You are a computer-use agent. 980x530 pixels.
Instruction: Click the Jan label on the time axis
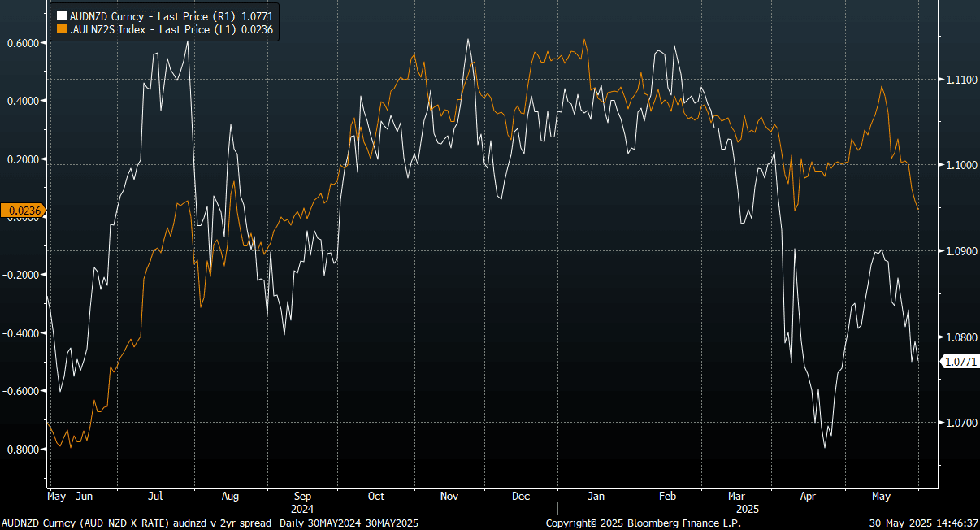tap(596, 496)
